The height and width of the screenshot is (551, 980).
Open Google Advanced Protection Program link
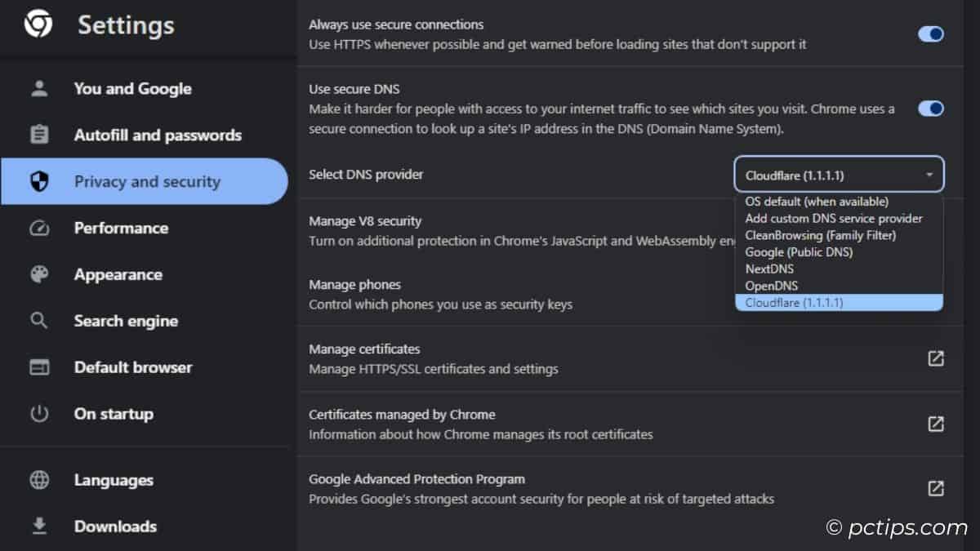pyautogui.click(x=936, y=488)
